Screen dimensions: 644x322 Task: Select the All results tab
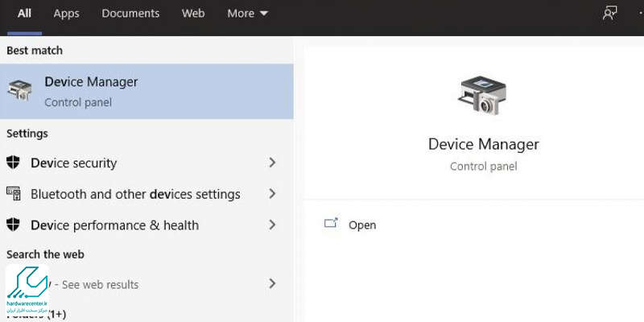point(24,14)
